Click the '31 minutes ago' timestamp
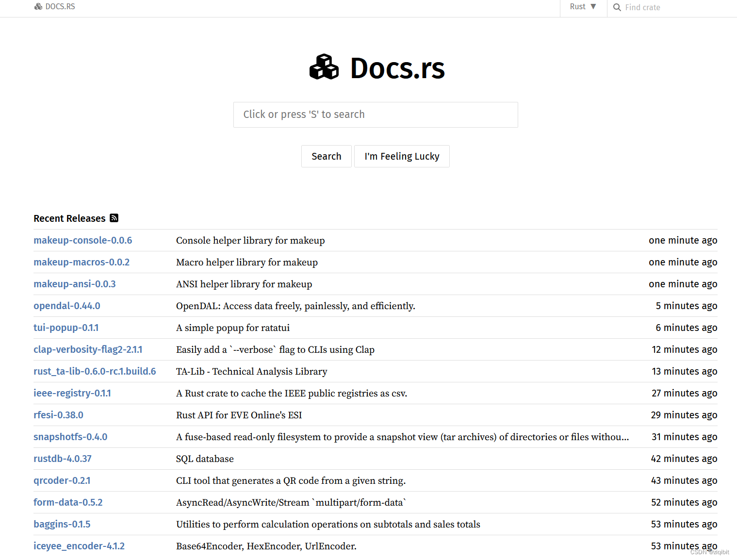This screenshot has width=737, height=560. (x=685, y=437)
